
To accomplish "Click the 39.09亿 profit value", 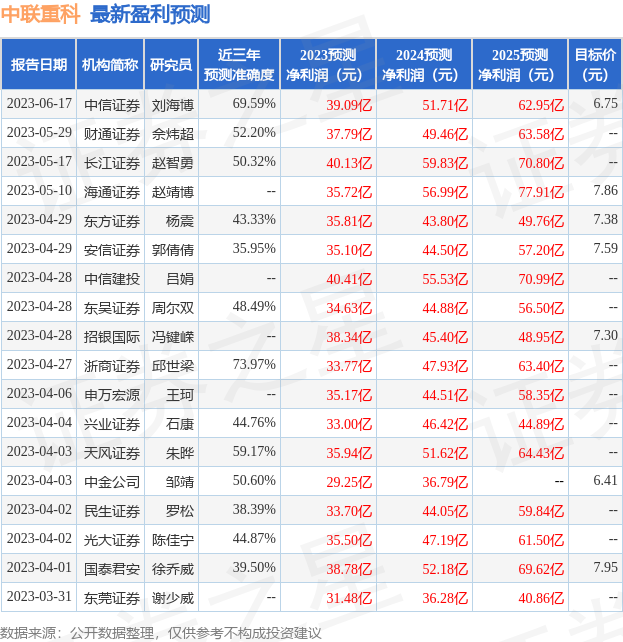I will point(349,105).
